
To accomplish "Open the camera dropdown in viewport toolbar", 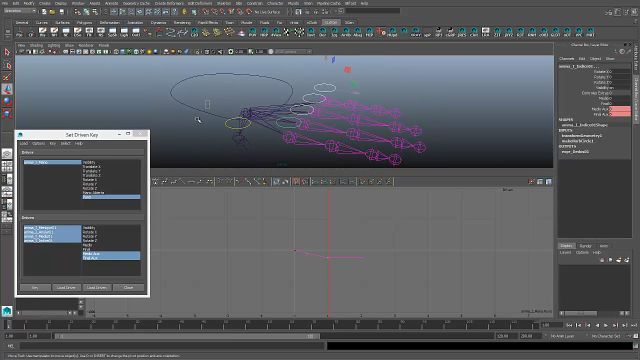I will pos(293,52).
